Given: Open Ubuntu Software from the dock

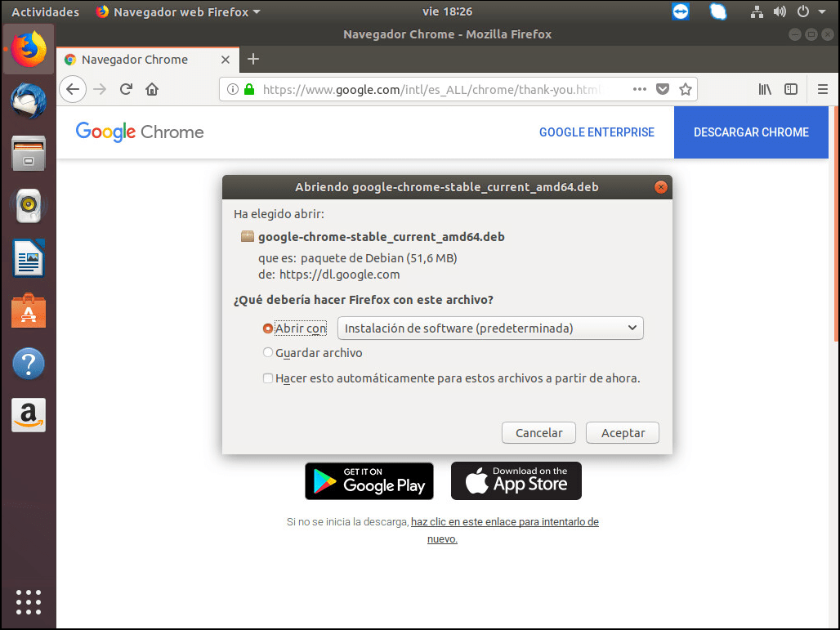Looking at the screenshot, I should 29,311.
